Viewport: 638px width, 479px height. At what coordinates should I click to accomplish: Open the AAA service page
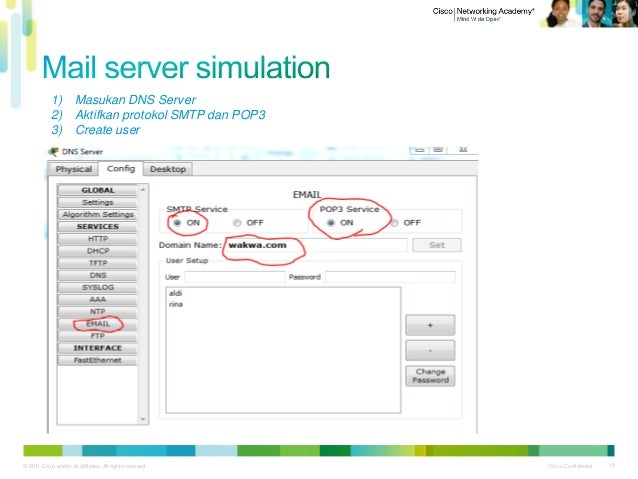[98, 299]
